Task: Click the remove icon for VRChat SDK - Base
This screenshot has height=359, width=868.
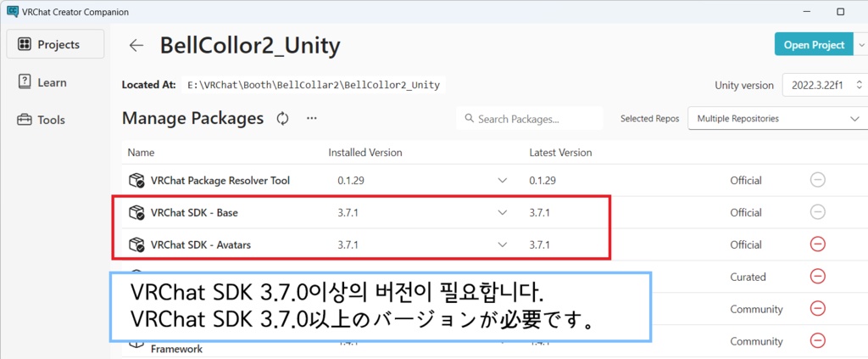Action: click(818, 212)
